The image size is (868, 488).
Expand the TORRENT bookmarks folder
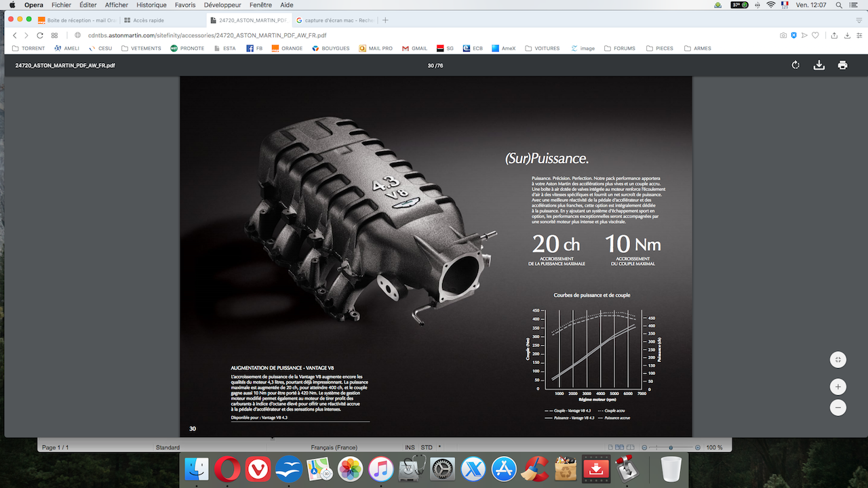[x=28, y=49]
